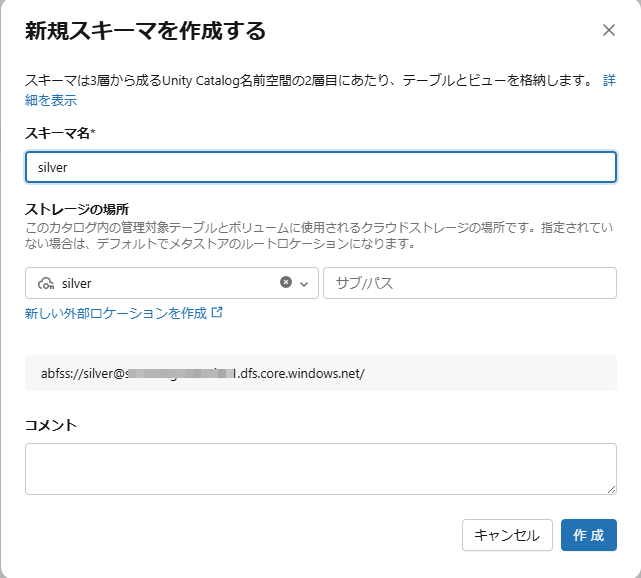Click the スキーマ名 field label
This screenshot has width=641, height=578.
tap(66, 132)
